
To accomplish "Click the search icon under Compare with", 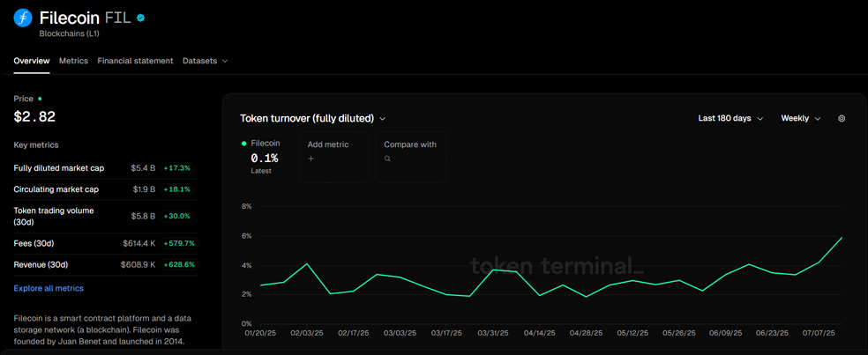I will [x=387, y=159].
